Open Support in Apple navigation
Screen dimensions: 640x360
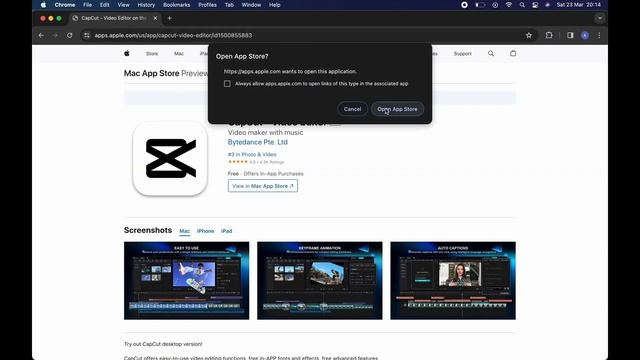[x=462, y=53]
